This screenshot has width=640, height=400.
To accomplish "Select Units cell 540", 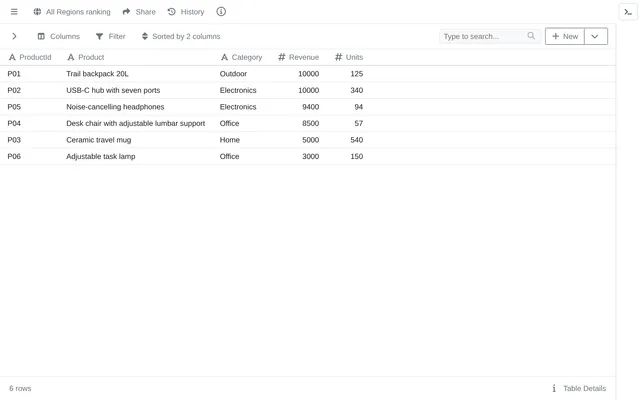I will point(356,140).
